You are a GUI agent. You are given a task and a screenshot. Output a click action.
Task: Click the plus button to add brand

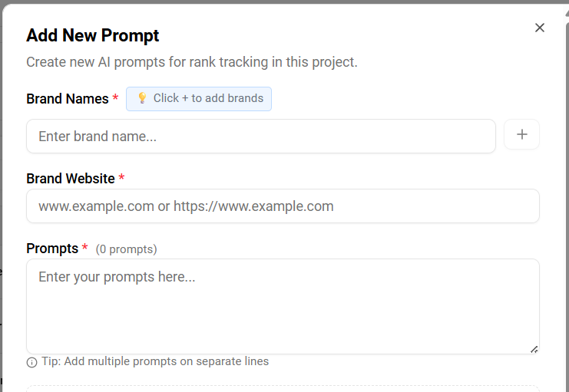(x=522, y=134)
